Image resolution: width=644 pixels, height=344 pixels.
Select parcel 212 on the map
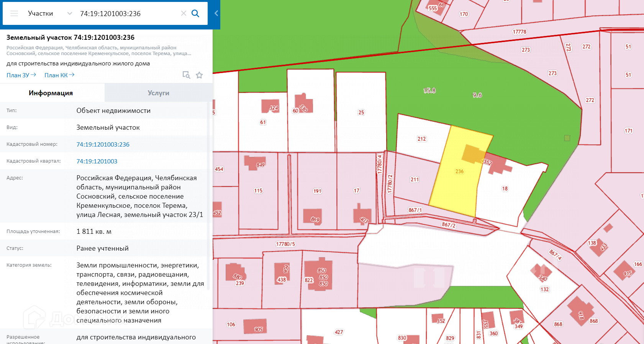tap(422, 139)
